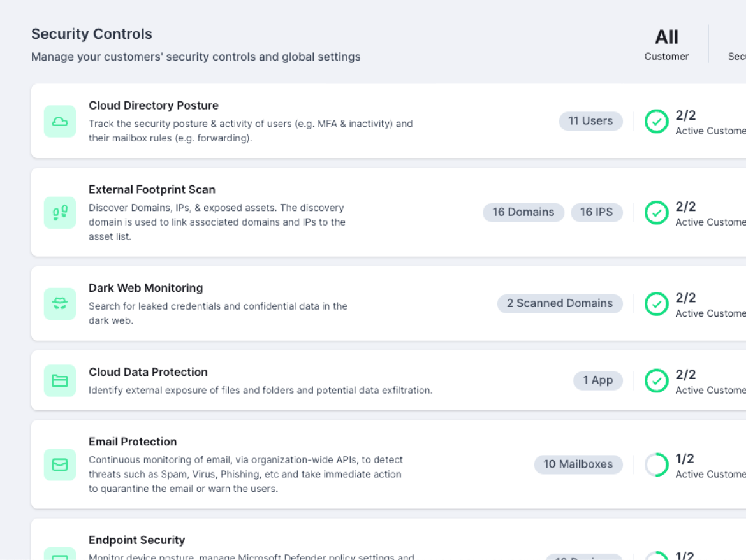This screenshot has height=560, width=746.
Task: Select the 16 Domains badge
Action: (x=523, y=212)
